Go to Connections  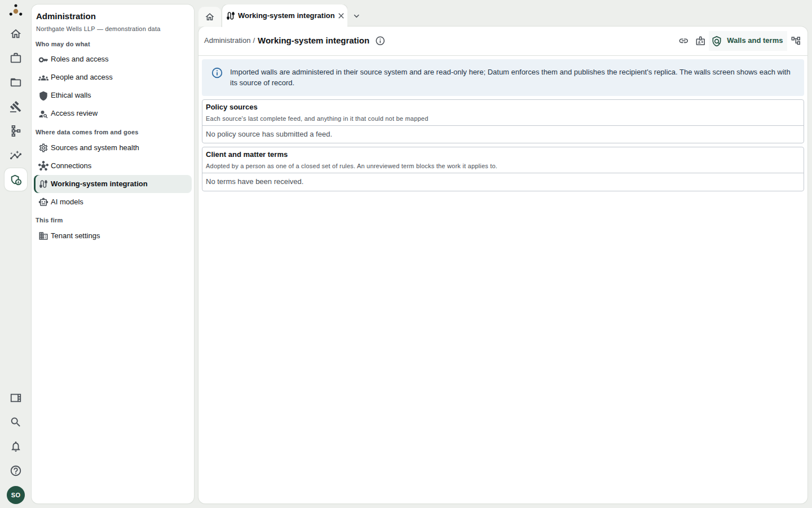[x=113, y=166]
